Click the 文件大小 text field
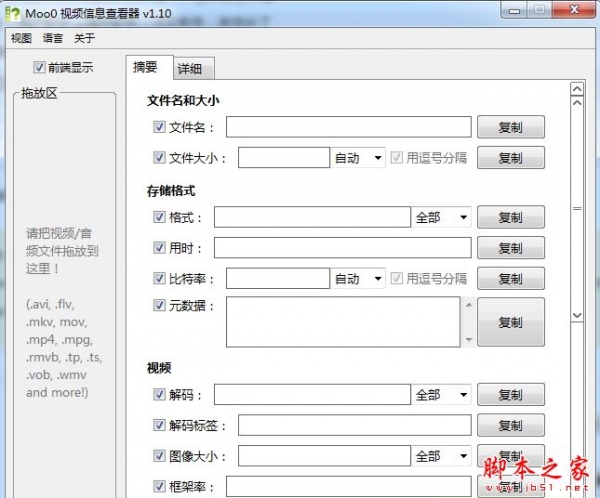Screen dimensions: 600x498 point(284,157)
